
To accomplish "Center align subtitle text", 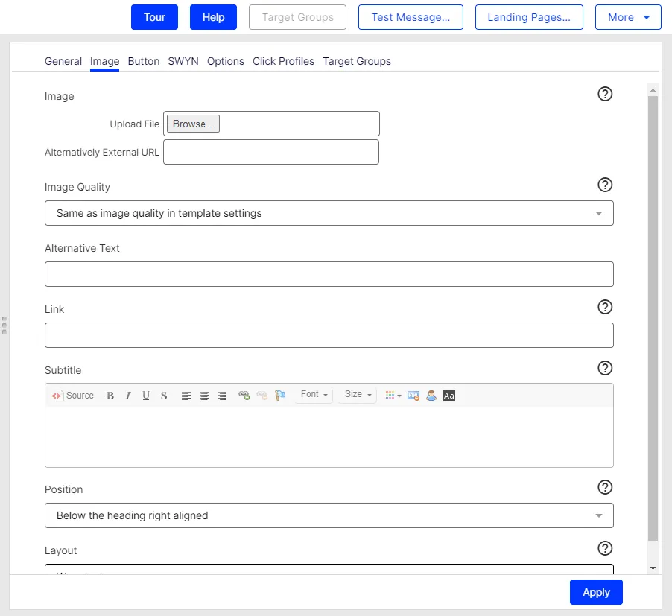I will pos(204,396).
